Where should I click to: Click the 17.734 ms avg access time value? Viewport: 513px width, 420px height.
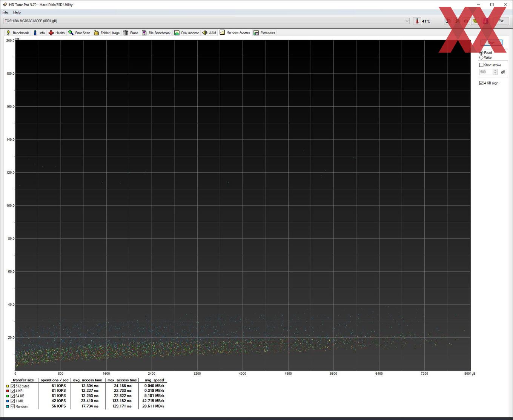point(90,406)
